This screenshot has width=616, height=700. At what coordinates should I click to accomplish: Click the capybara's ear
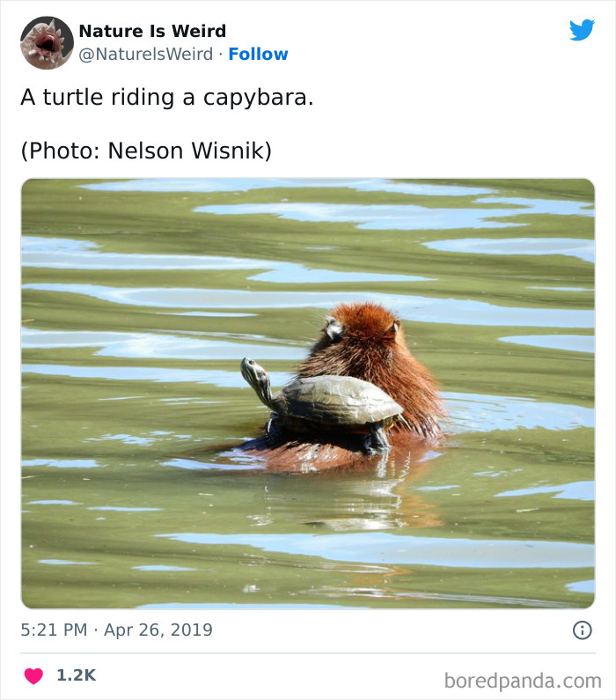(332, 328)
